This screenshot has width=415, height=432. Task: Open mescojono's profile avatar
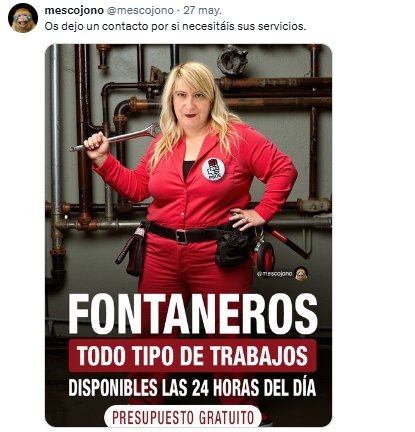pyautogui.click(x=23, y=18)
